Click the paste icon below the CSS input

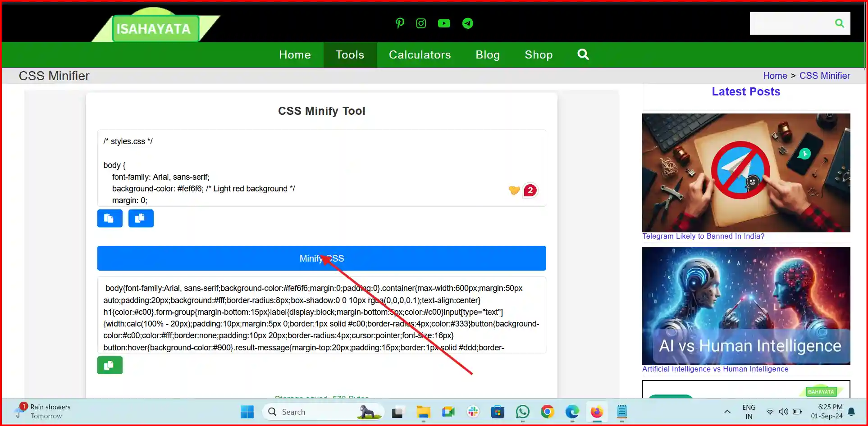coord(141,218)
